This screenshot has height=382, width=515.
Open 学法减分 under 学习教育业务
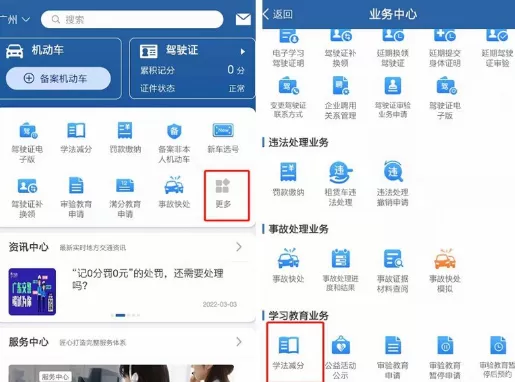(288, 353)
